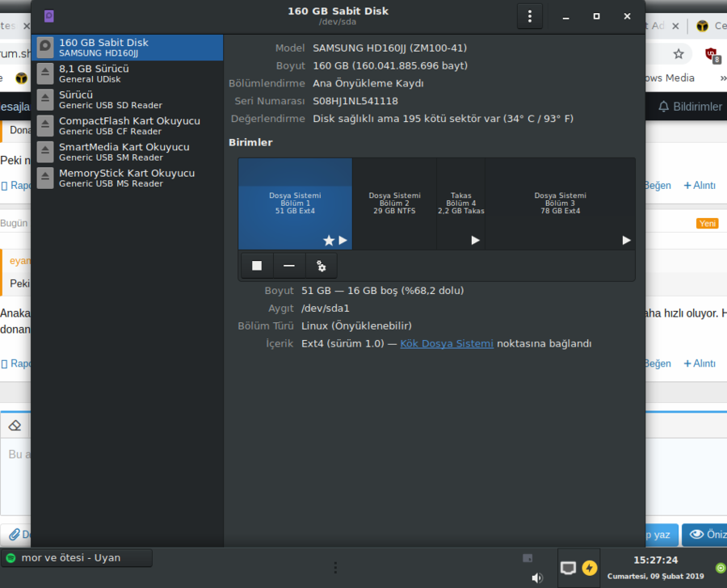Close the browser tab ending in 'Ad'
The width and height of the screenshot is (727, 588).
[675, 26]
